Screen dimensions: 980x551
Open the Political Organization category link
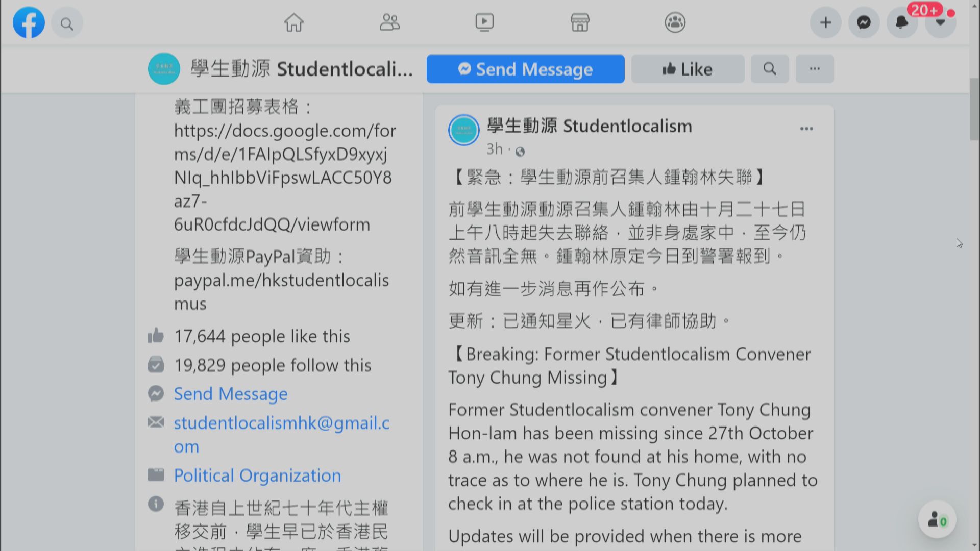tap(257, 475)
